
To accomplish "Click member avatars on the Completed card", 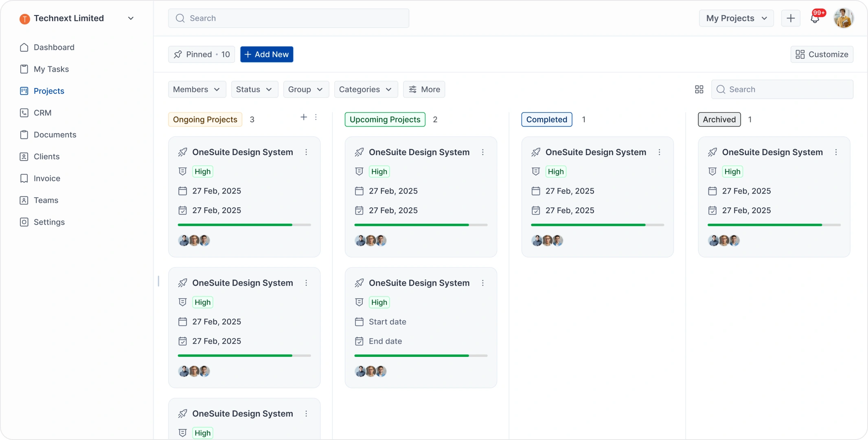I will 547,241.
